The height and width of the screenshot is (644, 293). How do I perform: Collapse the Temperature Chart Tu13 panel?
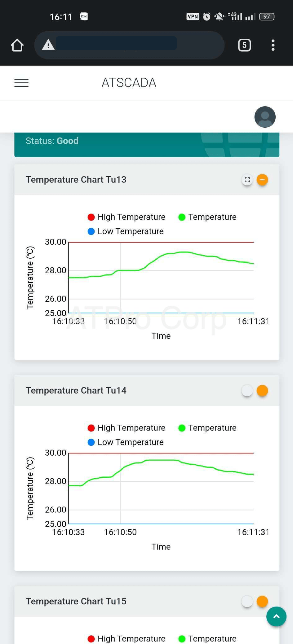click(x=262, y=180)
